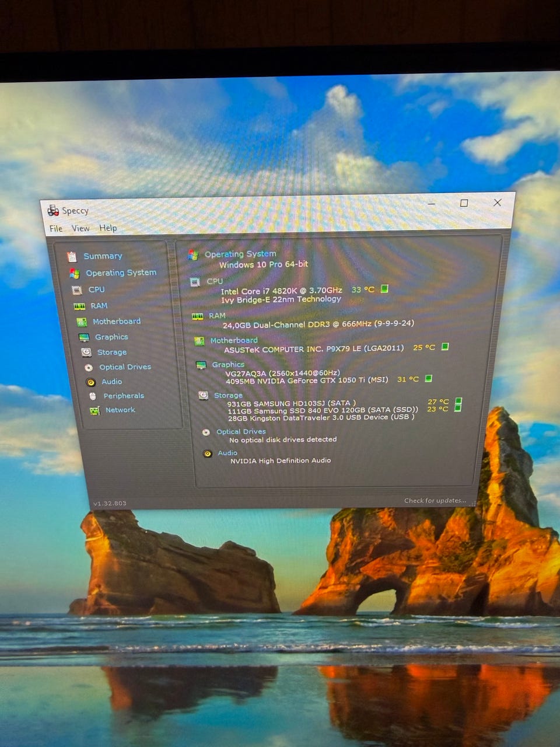This screenshot has width=560, height=747.
Task: Click 'VG27AQ3A (2560x1440@60Hz)' text
Action: pyautogui.click(x=283, y=373)
